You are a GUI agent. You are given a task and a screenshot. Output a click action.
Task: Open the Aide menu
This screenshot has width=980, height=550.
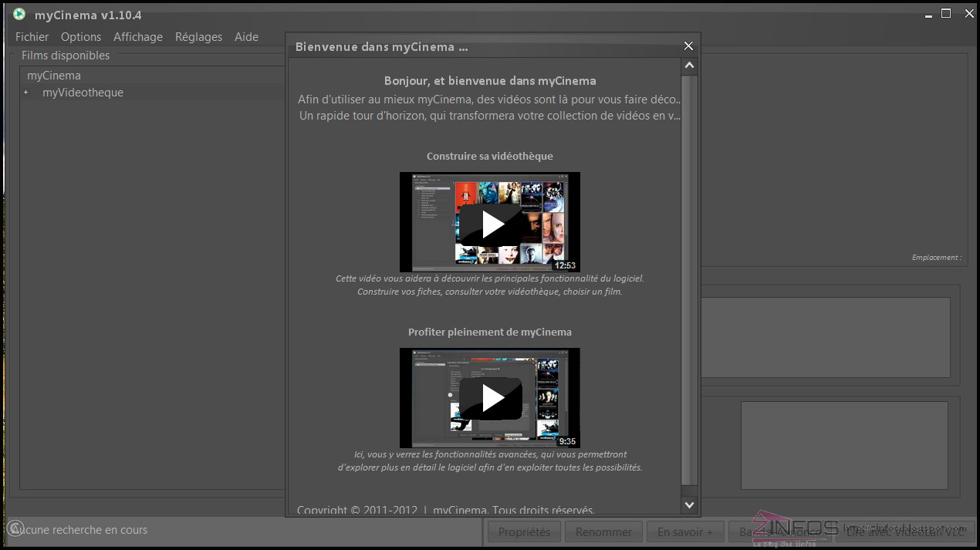(246, 36)
